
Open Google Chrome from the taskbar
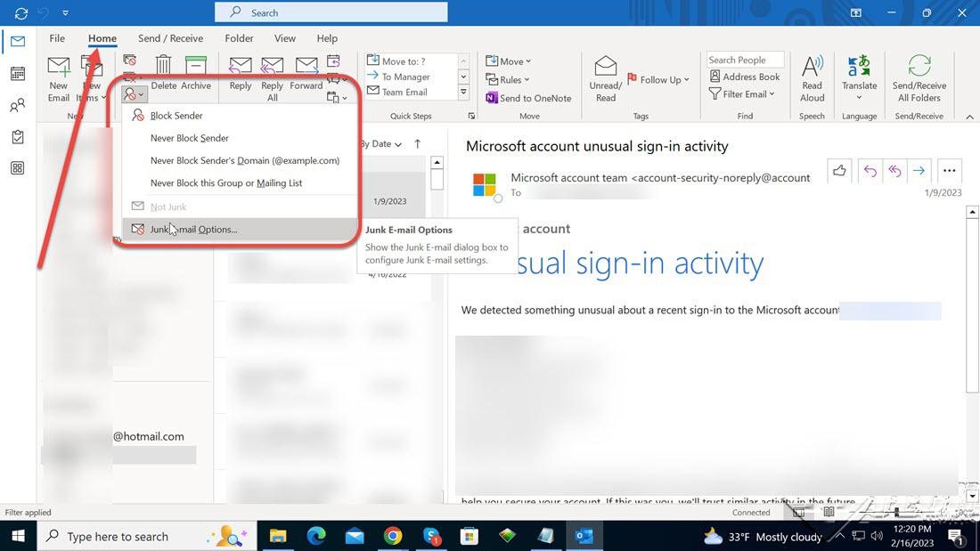click(393, 536)
